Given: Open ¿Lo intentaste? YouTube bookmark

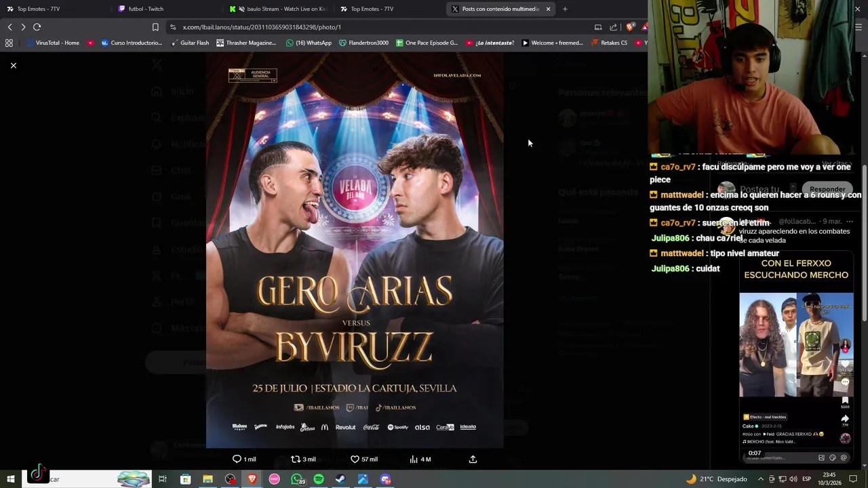Looking at the screenshot, I should click(x=490, y=43).
